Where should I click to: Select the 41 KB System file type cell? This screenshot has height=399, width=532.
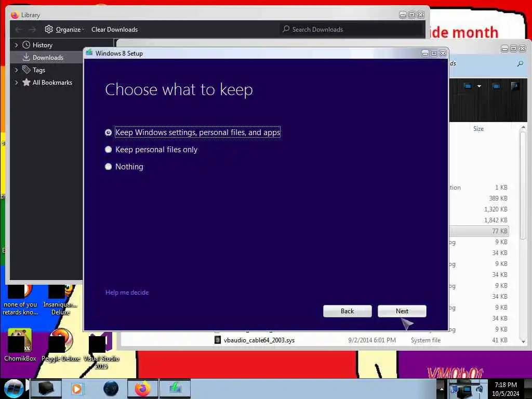point(425,340)
